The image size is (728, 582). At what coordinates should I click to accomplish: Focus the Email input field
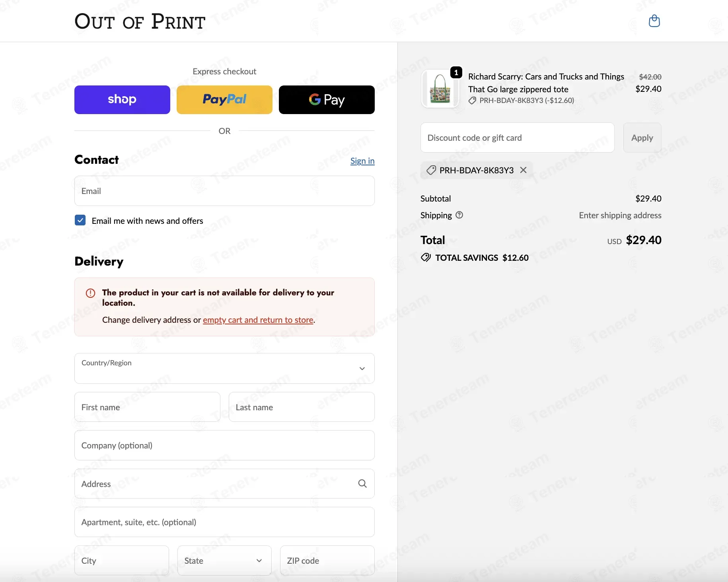[x=224, y=191]
